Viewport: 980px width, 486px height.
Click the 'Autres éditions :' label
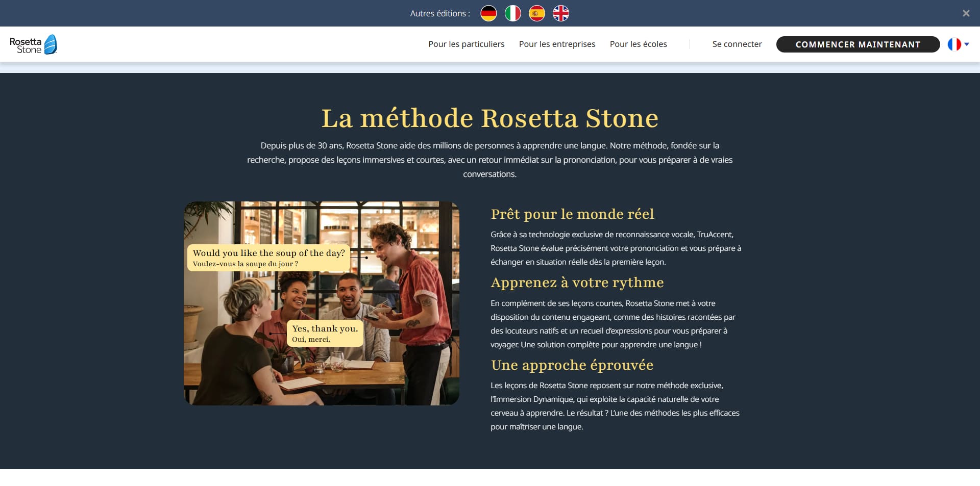tap(440, 14)
